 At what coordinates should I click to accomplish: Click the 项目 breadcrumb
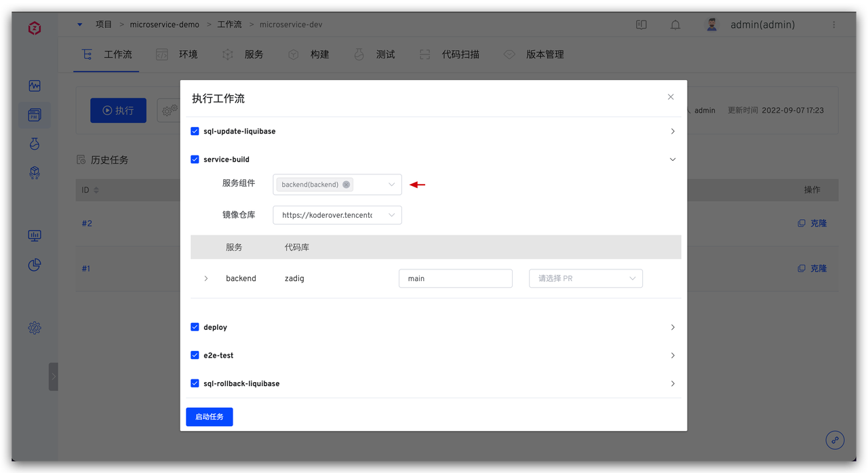[x=104, y=24]
